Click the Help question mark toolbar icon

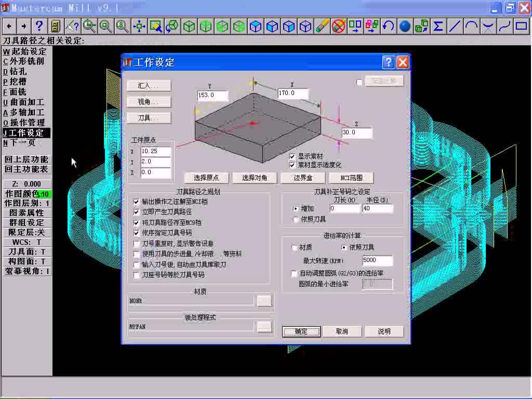click(38, 26)
